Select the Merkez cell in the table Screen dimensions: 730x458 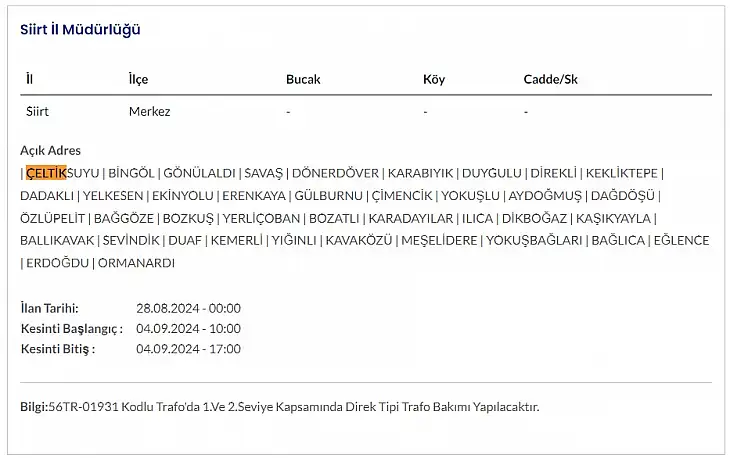149,112
